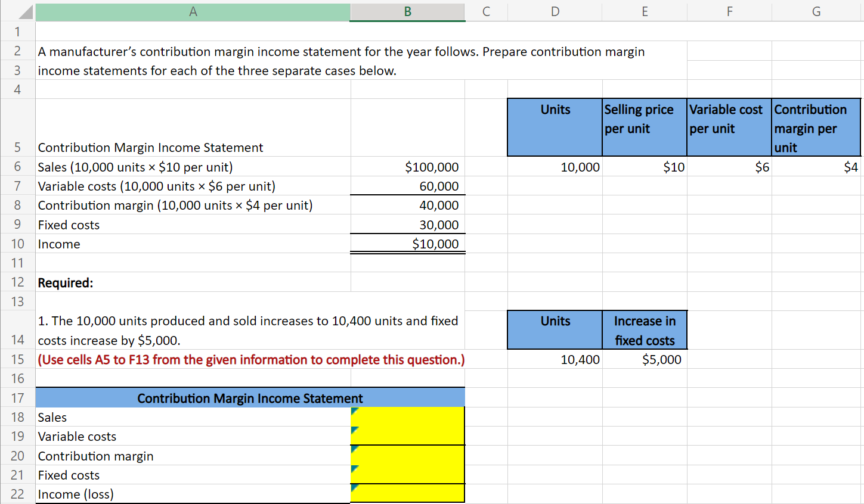Select column C header
Screen dimensions: 864x504
point(486,11)
